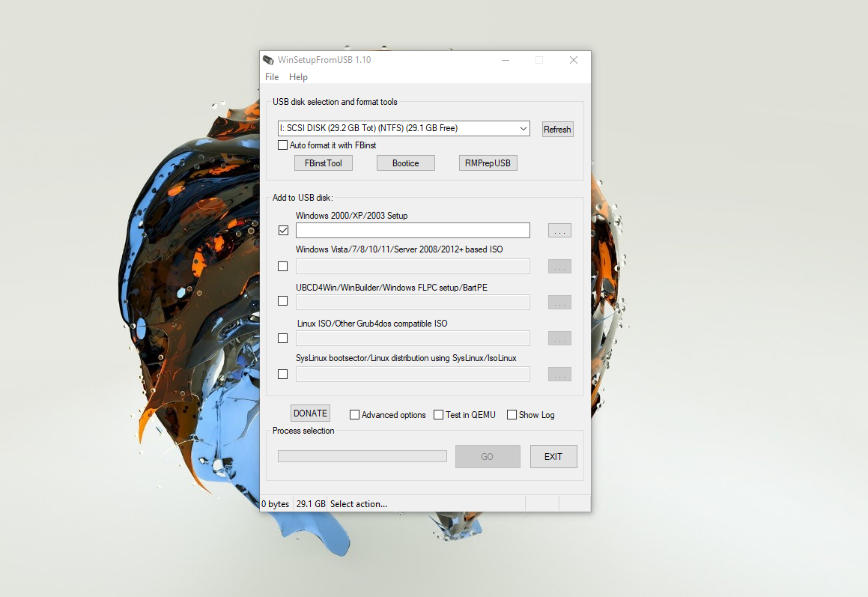
Task: Click the DONATE button
Action: (x=310, y=413)
